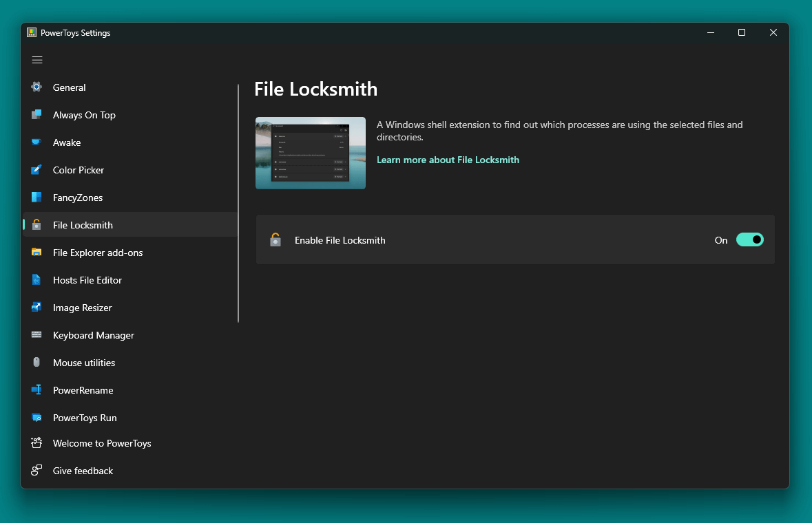This screenshot has width=812, height=523.
Task: Open Color Picker settings
Action: 130,170
